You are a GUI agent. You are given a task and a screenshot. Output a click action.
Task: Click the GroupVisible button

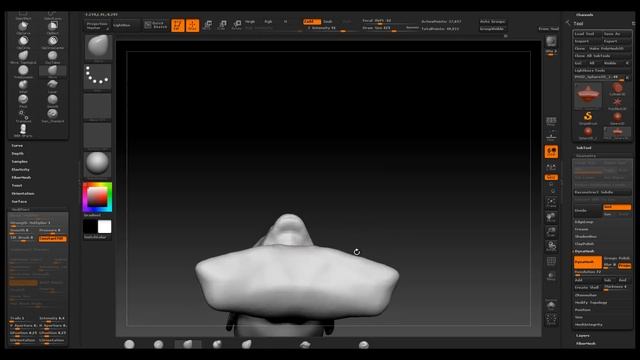493,29
